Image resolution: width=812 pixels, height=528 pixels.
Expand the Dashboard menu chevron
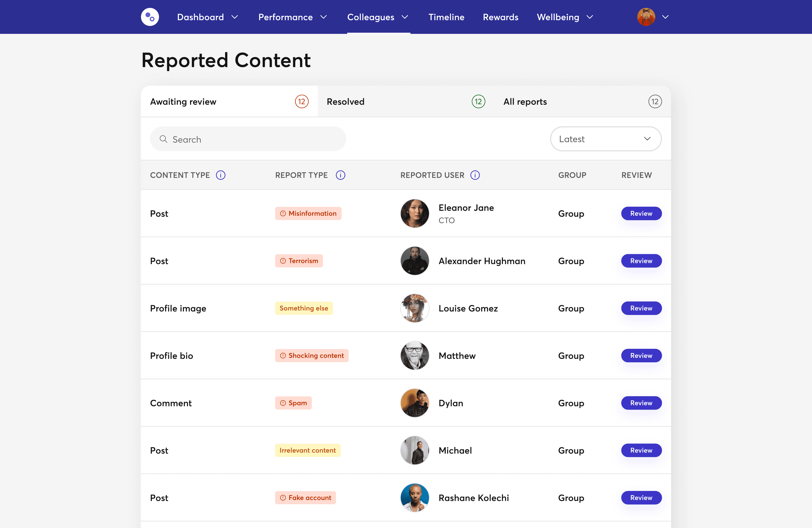(235, 17)
